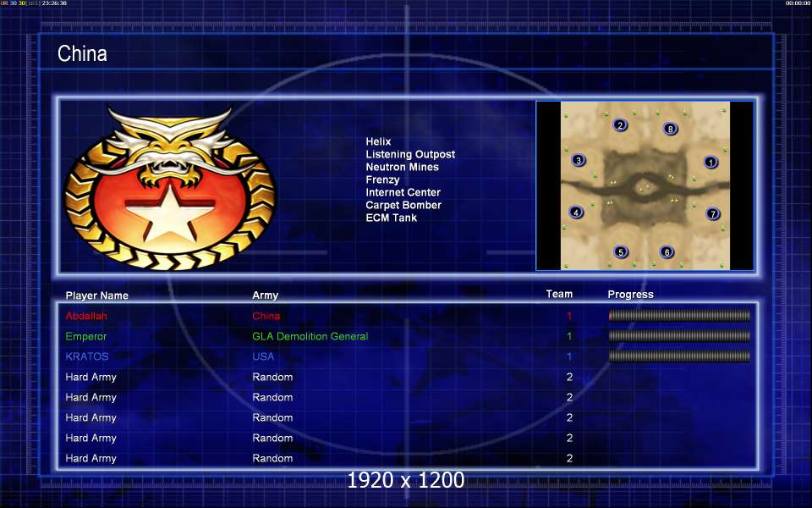Click the USA army for KRATOS
812x508 pixels.
coord(262,356)
